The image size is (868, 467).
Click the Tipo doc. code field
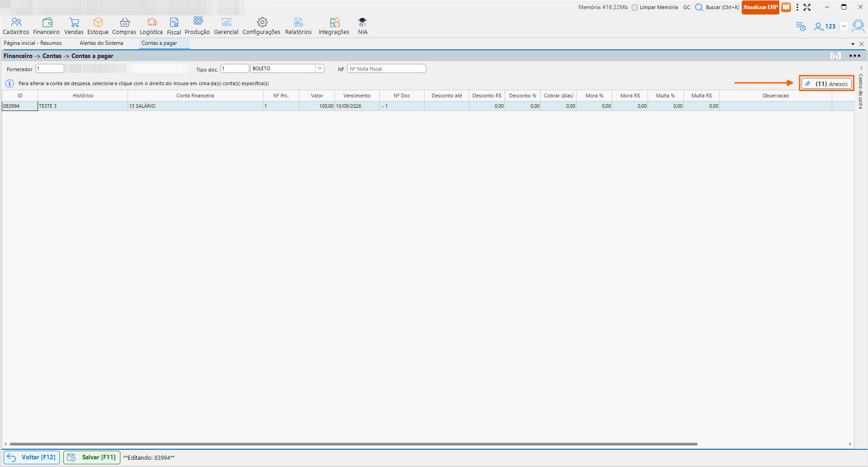click(x=234, y=68)
